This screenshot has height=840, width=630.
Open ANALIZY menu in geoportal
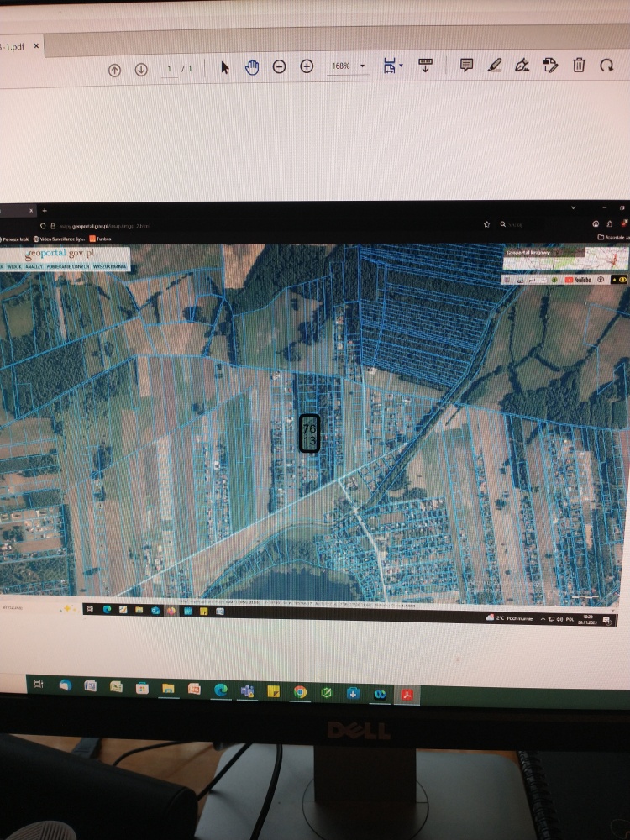coord(34,266)
